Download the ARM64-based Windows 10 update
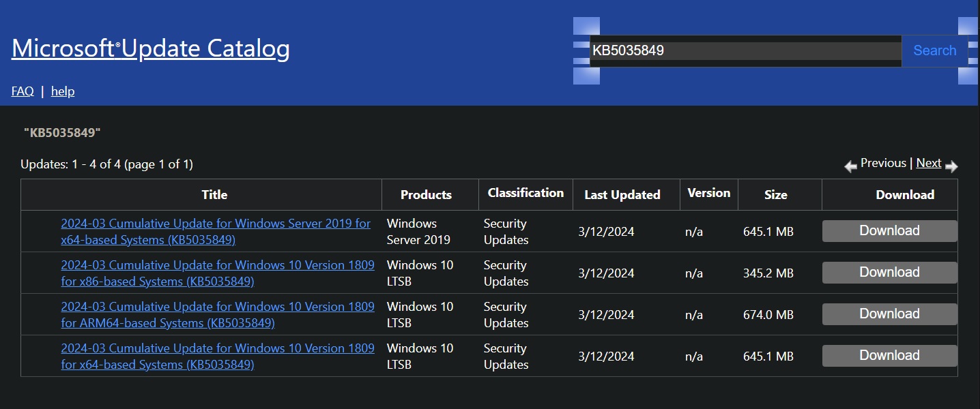The height and width of the screenshot is (409, 980). 889,314
